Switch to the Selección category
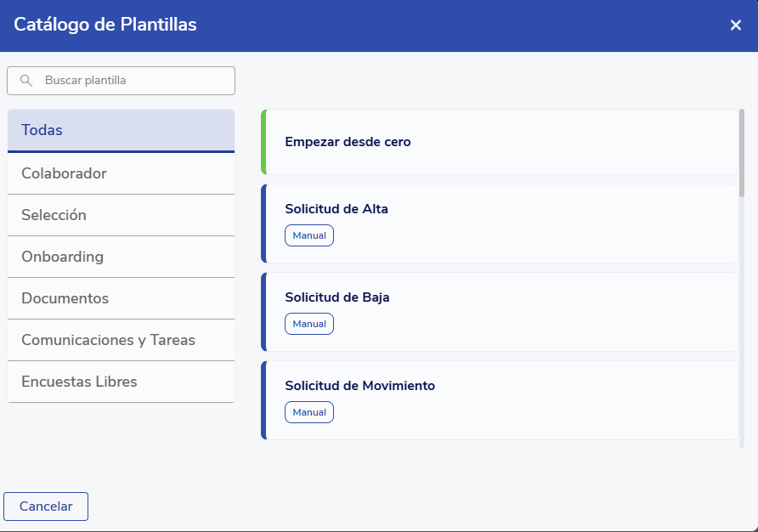Image resolution: width=758 pixels, height=532 pixels. (x=121, y=215)
